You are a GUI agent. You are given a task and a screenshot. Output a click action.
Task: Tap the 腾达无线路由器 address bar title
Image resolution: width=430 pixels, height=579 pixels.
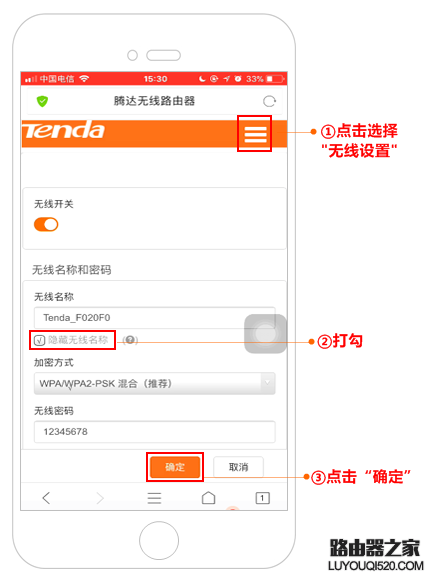[154, 101]
